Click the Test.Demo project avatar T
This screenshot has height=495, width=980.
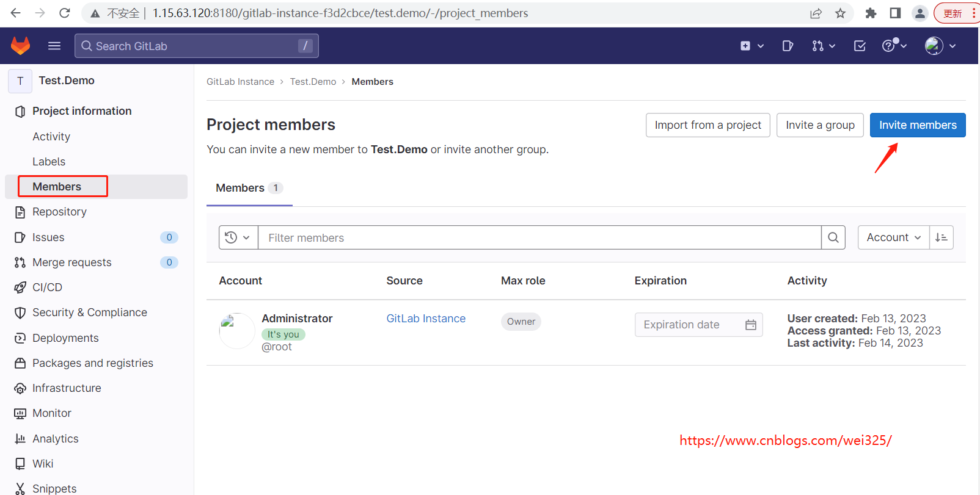click(x=20, y=81)
